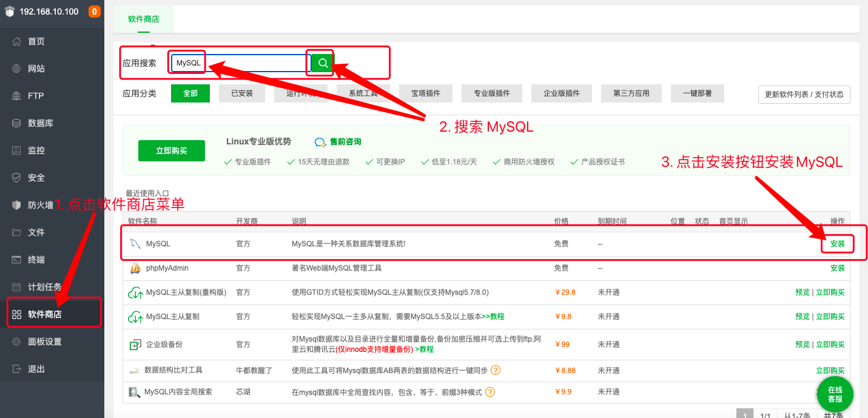This screenshot has height=418, width=868.
Task: Click 192.168.10.100 server address
Action: (x=49, y=12)
